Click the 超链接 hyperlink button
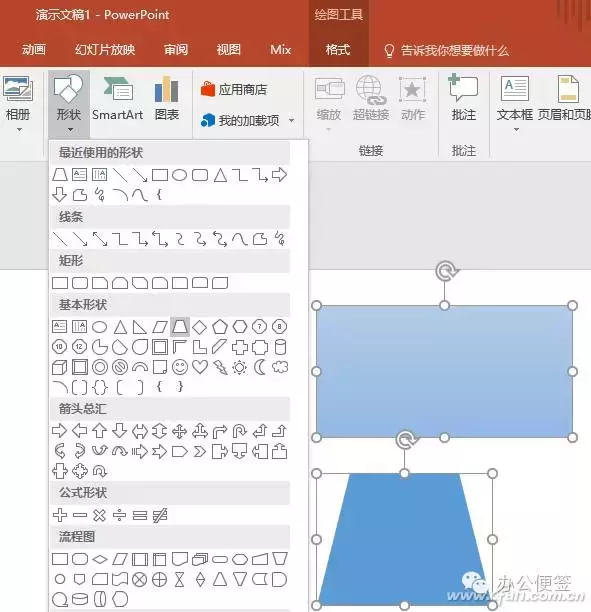This screenshot has width=591, height=612. [370, 98]
